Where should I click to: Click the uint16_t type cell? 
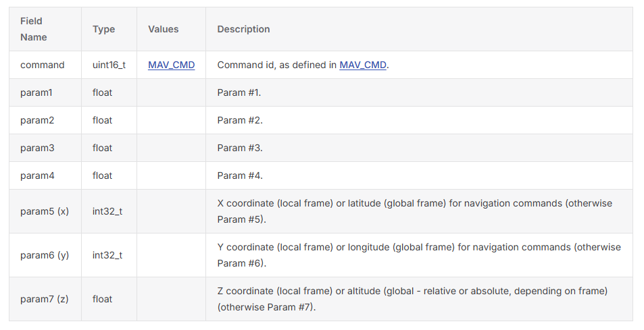pyautogui.click(x=109, y=65)
